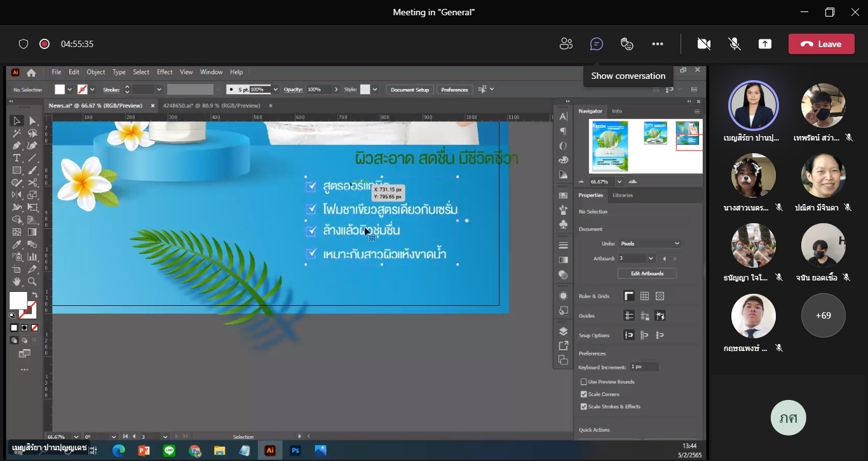868x461 pixels.
Task: Open the Object menu
Action: click(96, 72)
